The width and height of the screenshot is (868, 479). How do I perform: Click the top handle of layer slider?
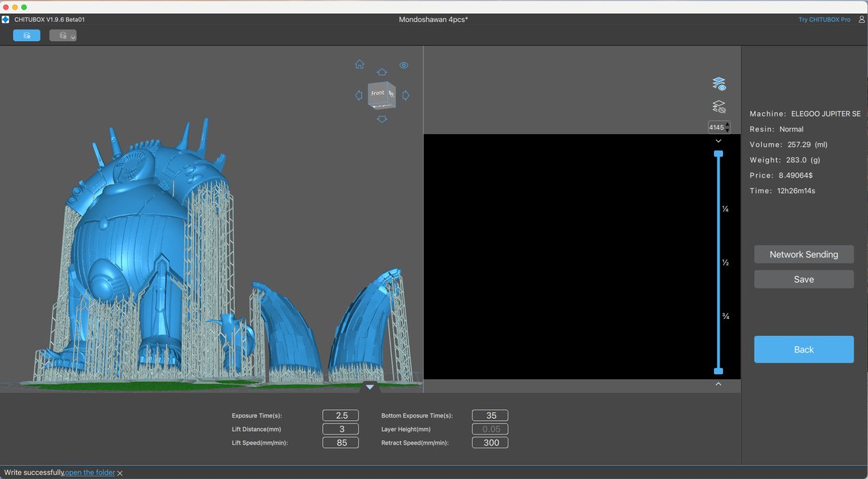pos(718,154)
